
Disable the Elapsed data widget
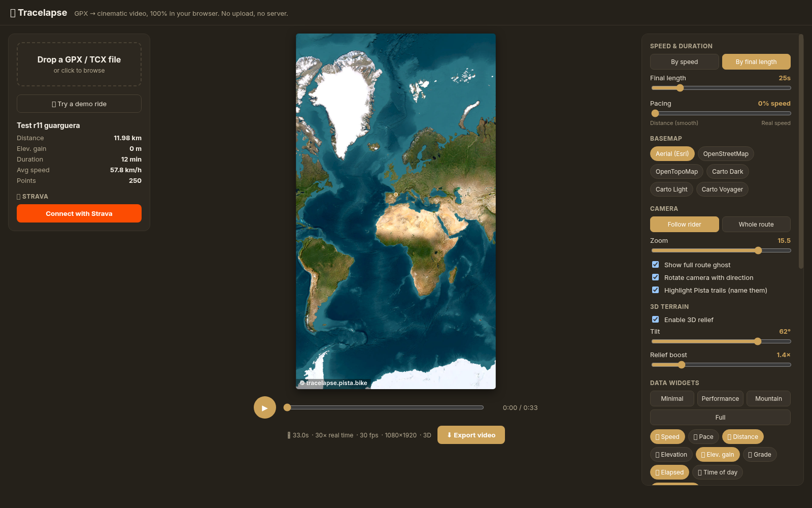670,472
